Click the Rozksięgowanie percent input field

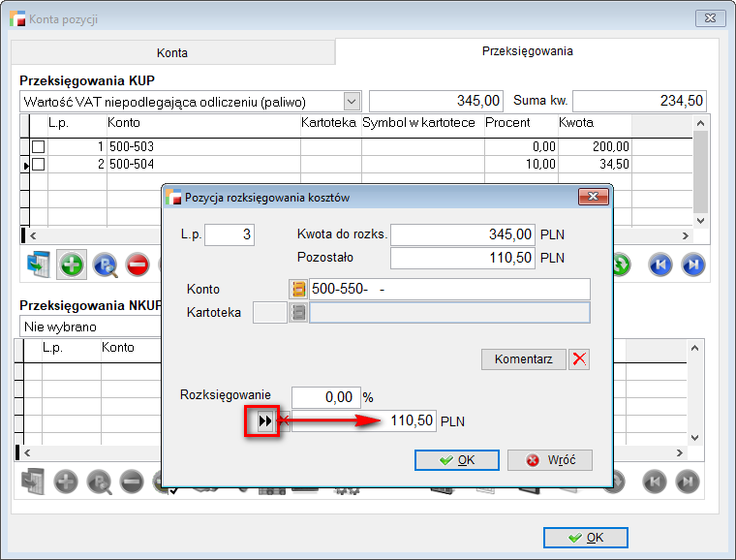click(325, 397)
